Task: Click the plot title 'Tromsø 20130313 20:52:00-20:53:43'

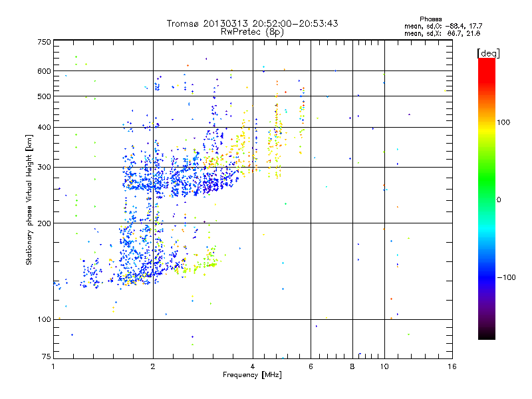Action: [x=252, y=23]
